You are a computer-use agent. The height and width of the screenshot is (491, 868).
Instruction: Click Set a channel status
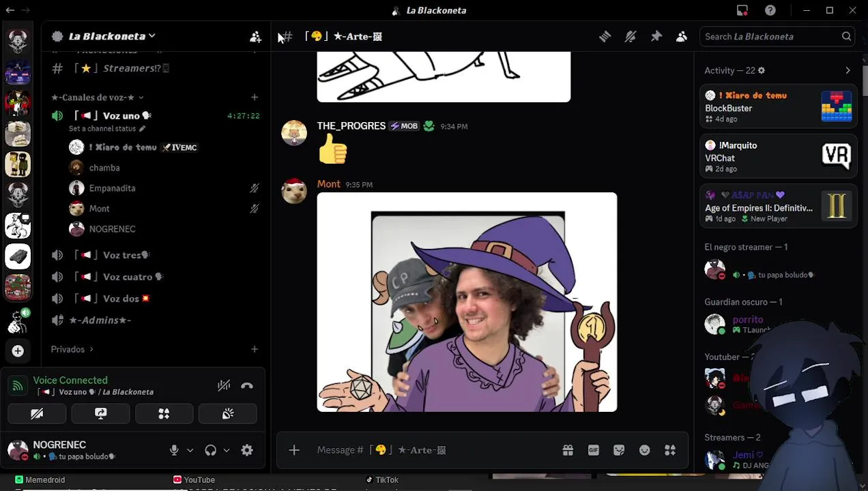pyautogui.click(x=106, y=128)
